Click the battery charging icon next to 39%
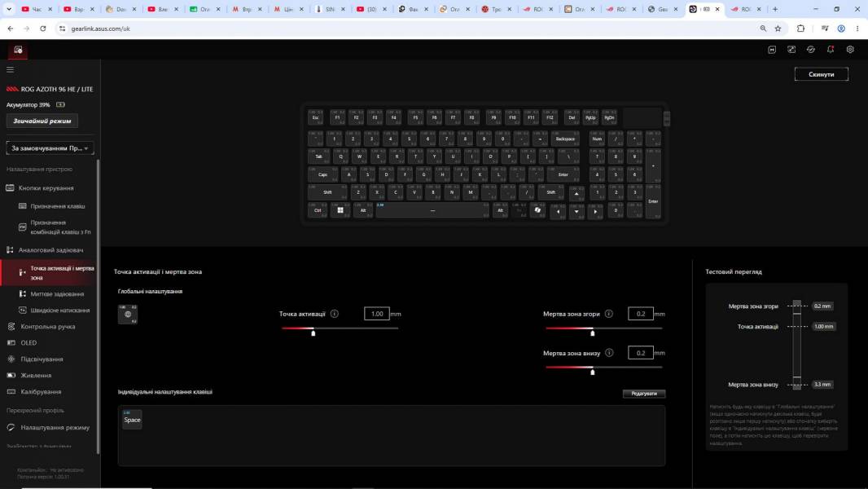Viewport: 868px width, 489px height. click(60, 104)
